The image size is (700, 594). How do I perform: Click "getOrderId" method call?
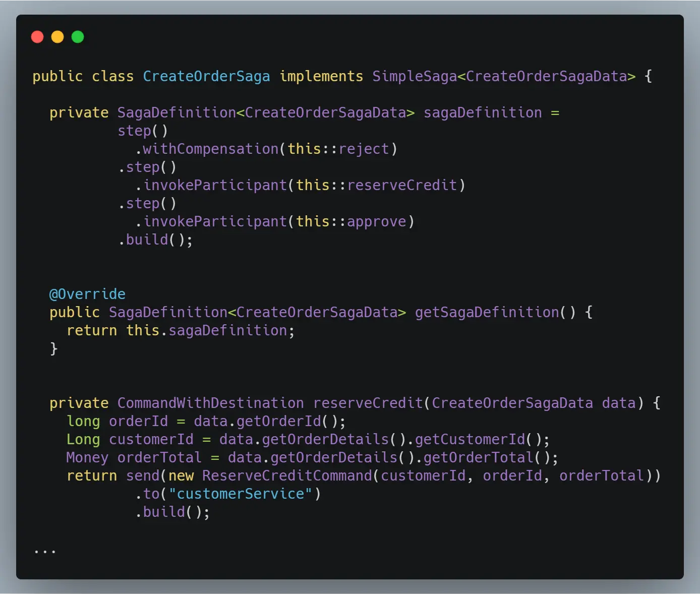click(x=279, y=421)
